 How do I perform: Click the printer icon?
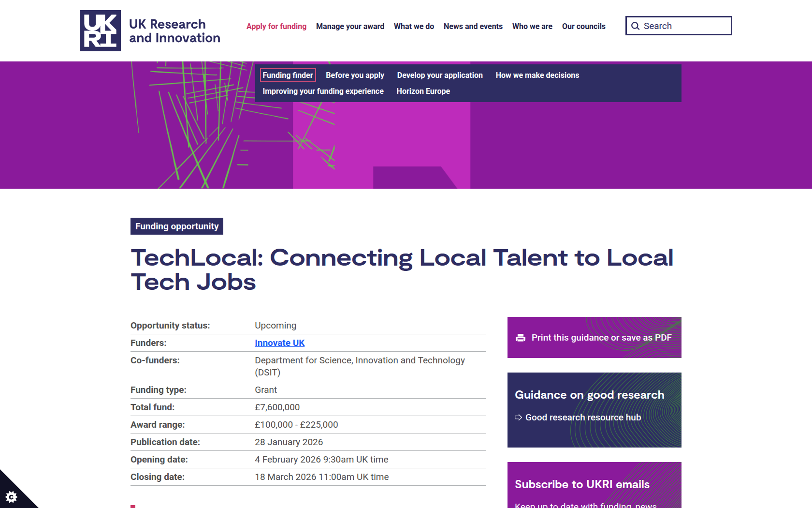(521, 338)
